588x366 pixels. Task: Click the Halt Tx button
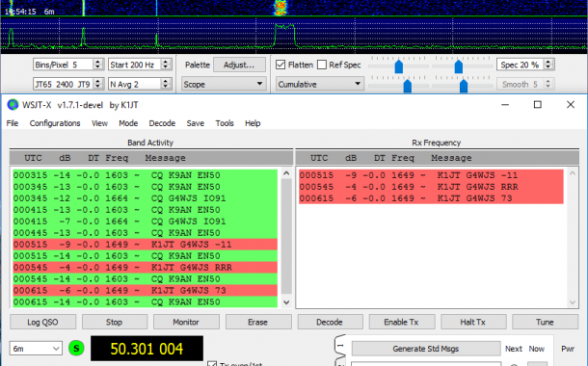473,322
